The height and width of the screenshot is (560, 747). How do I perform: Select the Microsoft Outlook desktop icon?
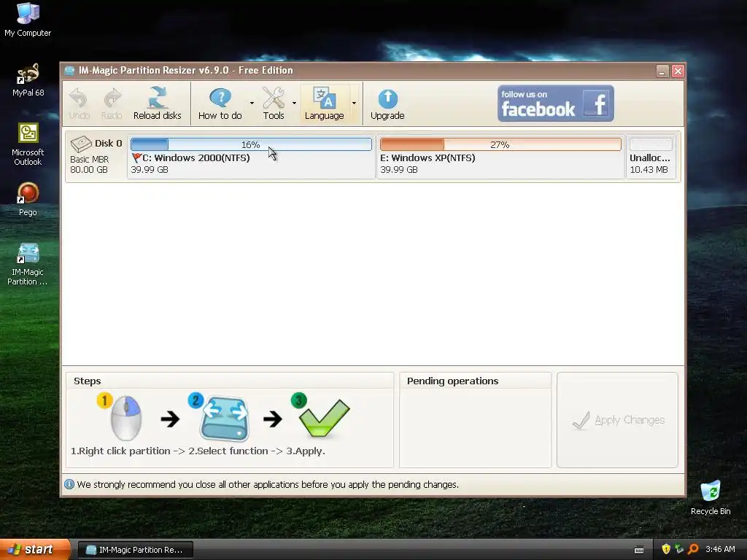tap(28, 144)
